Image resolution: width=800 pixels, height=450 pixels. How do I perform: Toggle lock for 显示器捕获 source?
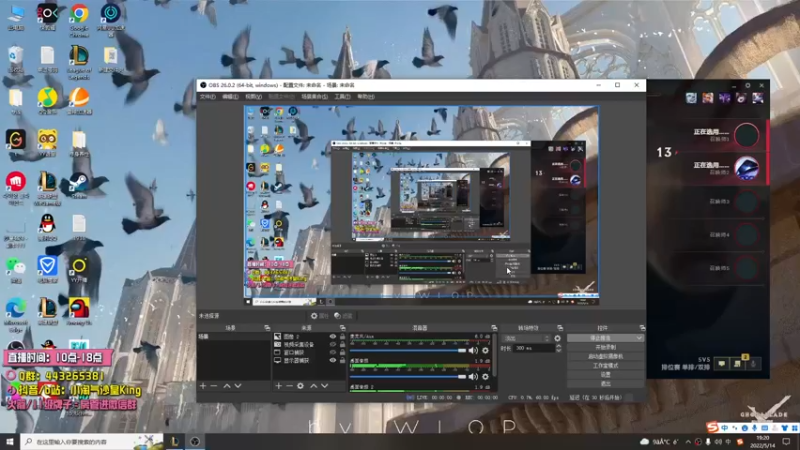pos(342,360)
